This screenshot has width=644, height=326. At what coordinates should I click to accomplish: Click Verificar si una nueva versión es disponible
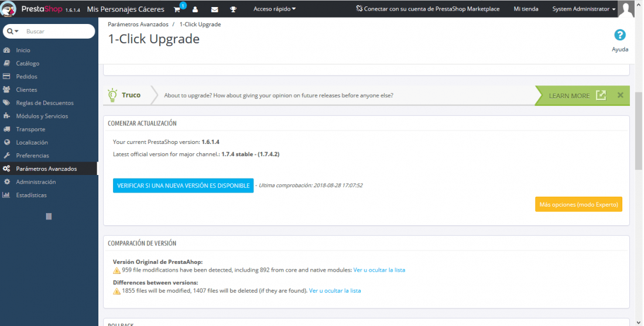183,186
